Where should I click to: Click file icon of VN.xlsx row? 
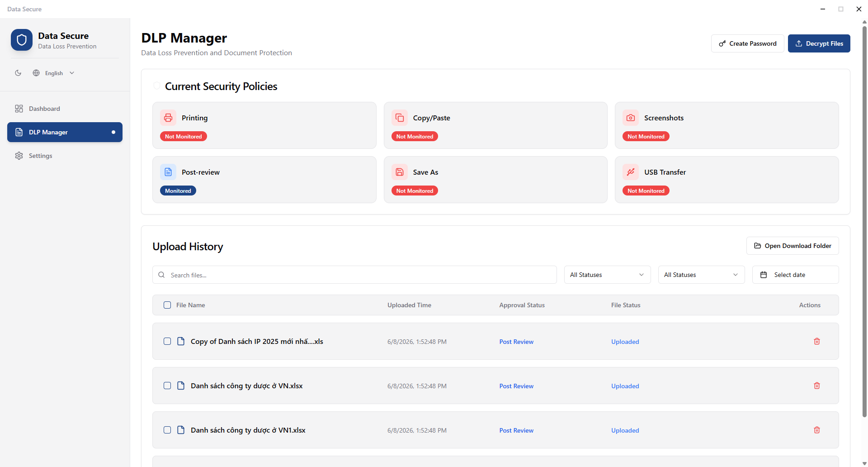pos(181,386)
